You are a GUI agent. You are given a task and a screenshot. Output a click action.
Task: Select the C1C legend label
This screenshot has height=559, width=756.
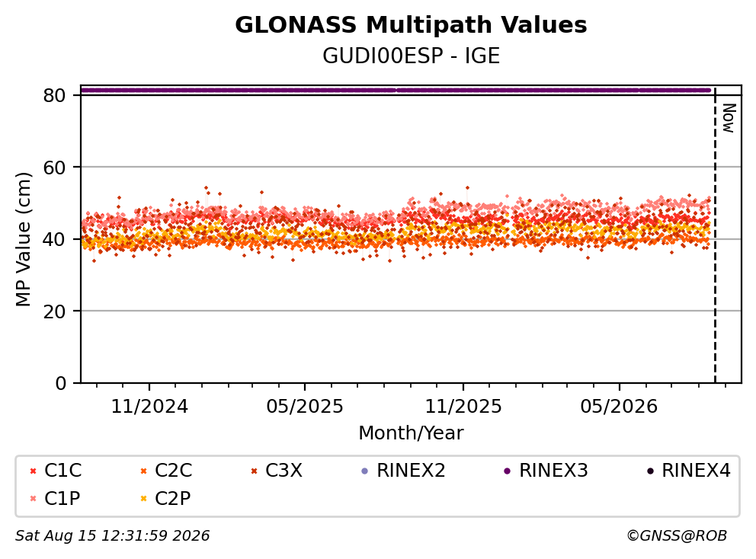62,471
